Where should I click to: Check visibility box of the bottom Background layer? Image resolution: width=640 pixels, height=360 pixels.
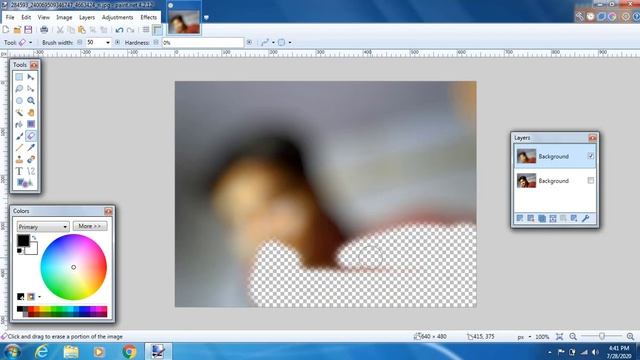pyautogui.click(x=591, y=180)
